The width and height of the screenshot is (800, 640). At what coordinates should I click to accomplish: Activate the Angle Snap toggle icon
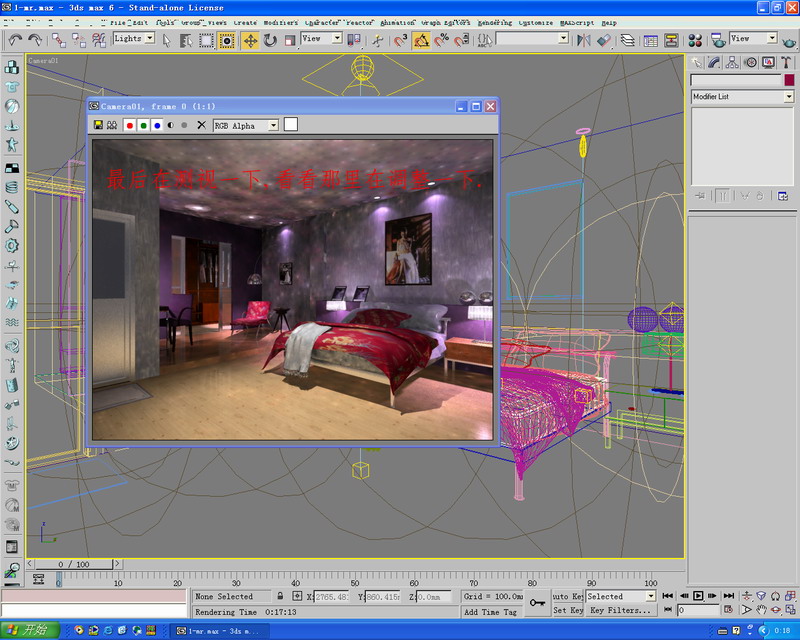point(421,40)
